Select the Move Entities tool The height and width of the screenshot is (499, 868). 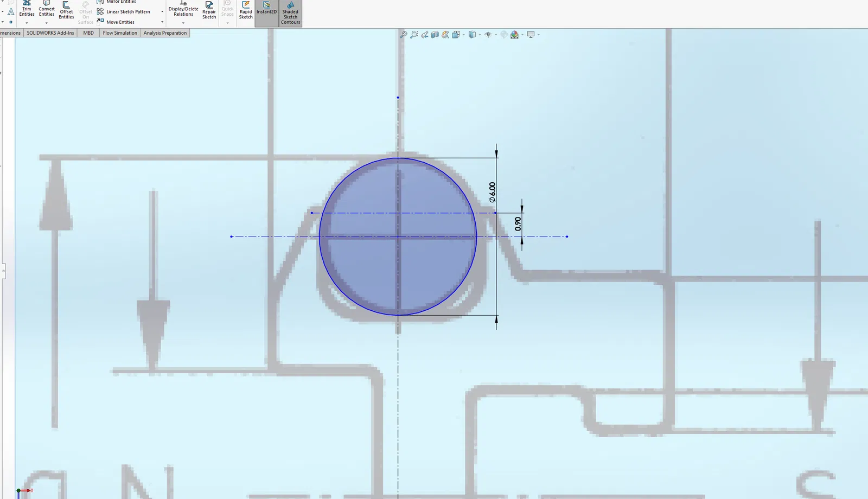(116, 22)
